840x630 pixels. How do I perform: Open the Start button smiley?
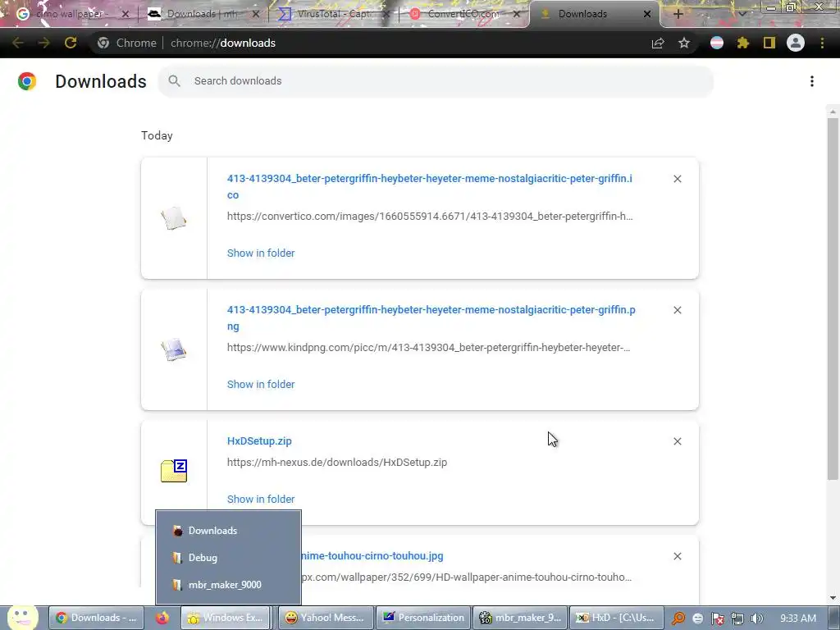point(22,618)
